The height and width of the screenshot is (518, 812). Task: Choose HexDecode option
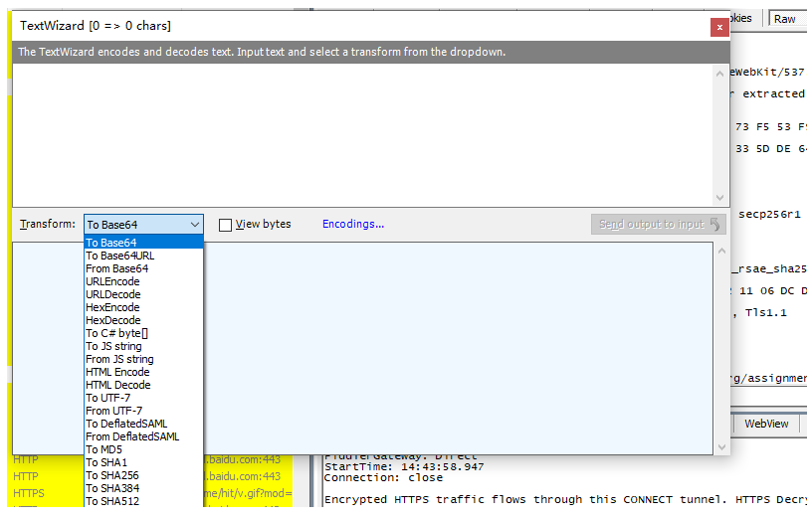click(143, 320)
